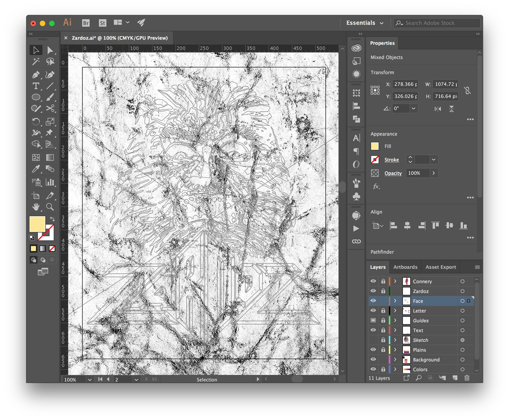
Task: Expand the Letter layer
Action: [395, 311]
